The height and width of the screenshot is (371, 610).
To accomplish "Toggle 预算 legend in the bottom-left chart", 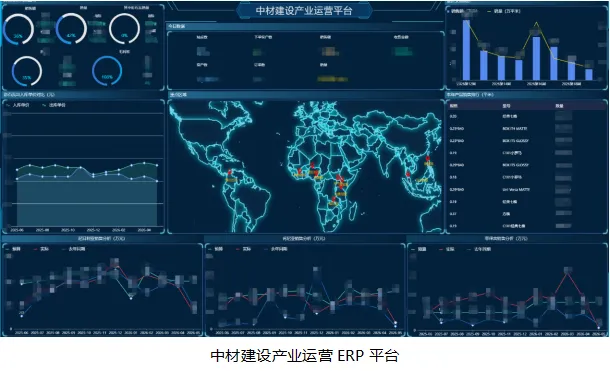I will 13,249.
